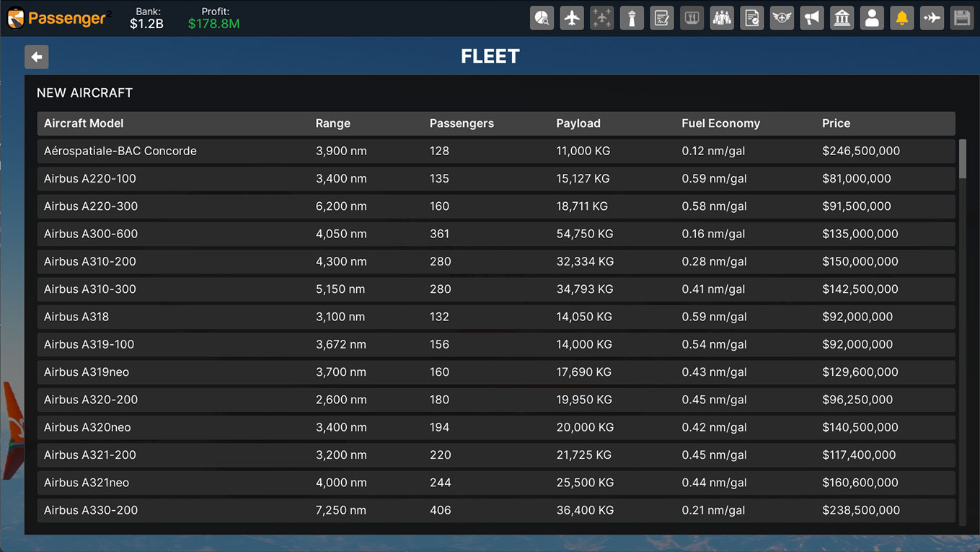980x552 pixels.
Task: Open the pie chart analytics icon
Action: [x=542, y=18]
